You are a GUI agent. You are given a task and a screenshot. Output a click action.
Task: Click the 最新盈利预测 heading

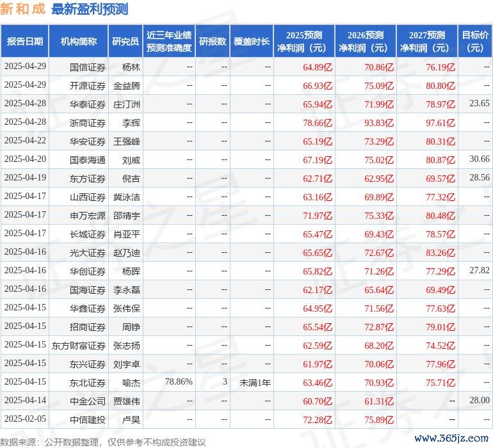(x=90, y=9)
